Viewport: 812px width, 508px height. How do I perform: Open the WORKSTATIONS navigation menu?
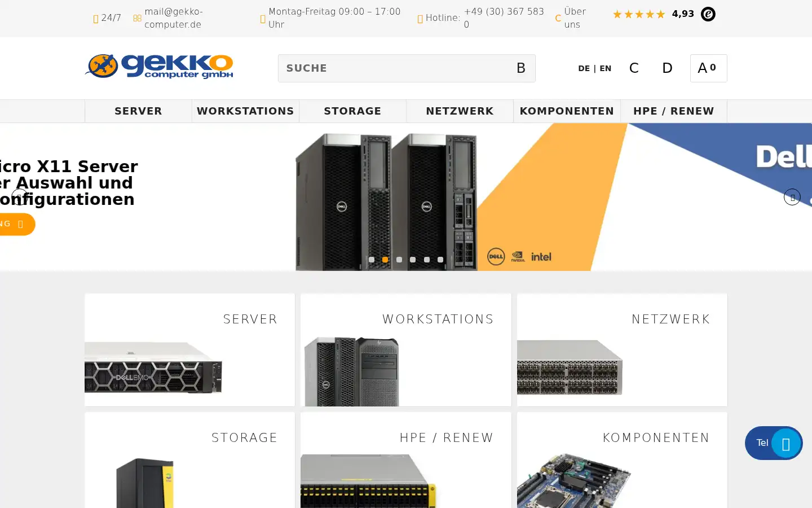point(245,111)
